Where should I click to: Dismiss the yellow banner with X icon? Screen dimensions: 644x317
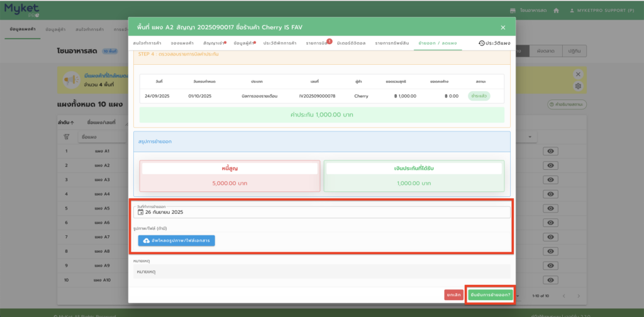click(x=578, y=74)
